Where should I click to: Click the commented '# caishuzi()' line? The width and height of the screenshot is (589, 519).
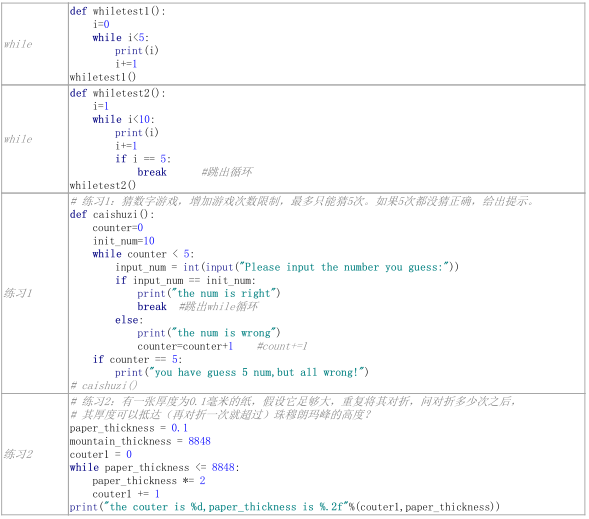click(x=104, y=386)
